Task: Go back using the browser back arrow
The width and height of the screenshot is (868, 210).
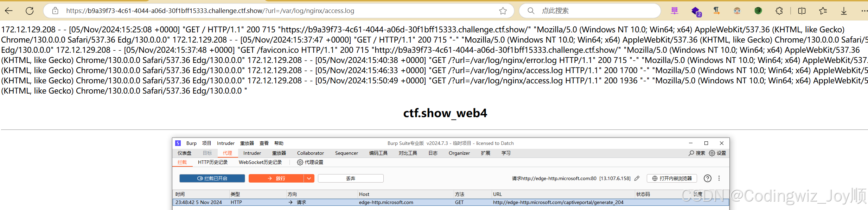Action: [x=9, y=11]
